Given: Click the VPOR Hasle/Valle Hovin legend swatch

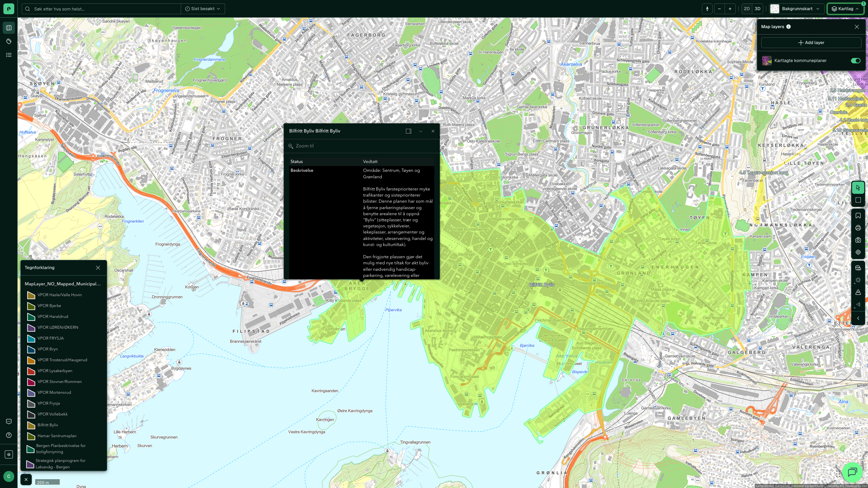Looking at the screenshot, I should tap(31, 295).
